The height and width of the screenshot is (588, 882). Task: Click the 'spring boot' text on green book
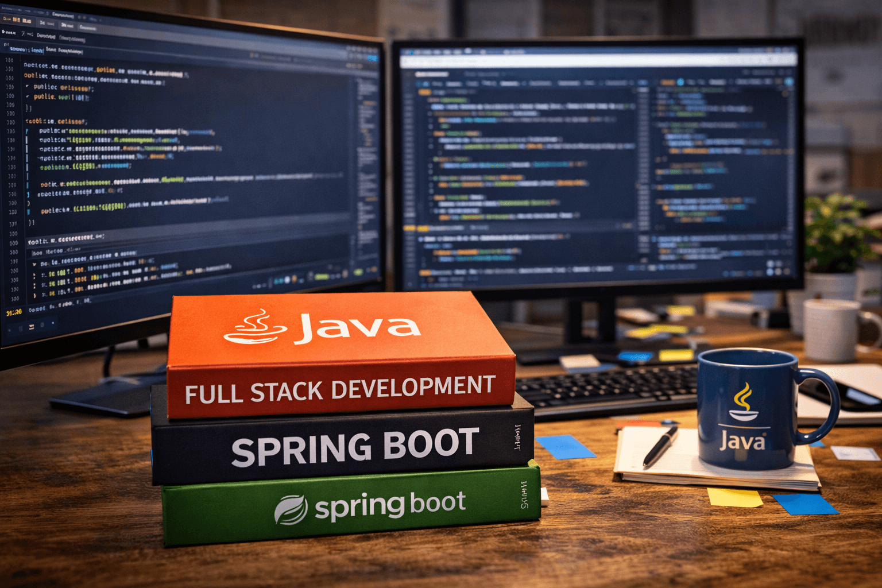[x=389, y=505]
